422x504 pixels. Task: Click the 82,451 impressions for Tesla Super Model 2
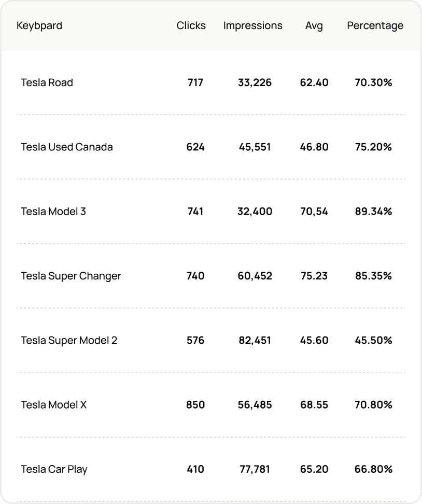click(255, 340)
